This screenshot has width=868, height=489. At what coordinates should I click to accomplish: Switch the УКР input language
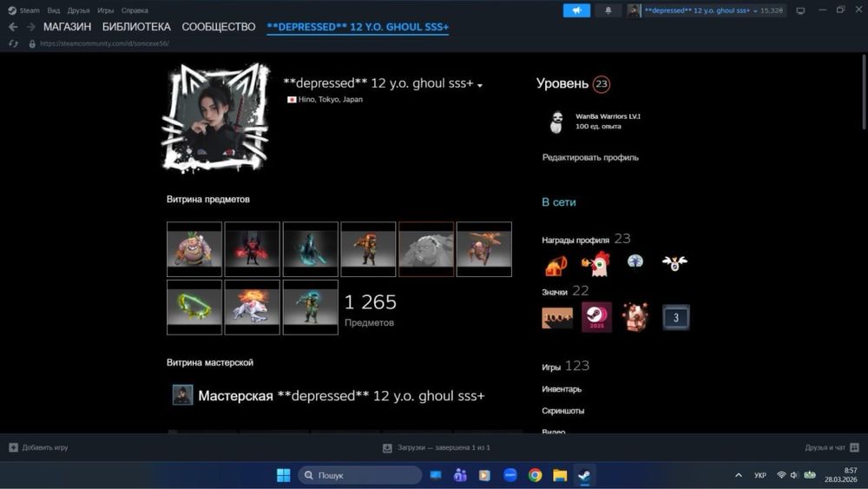click(x=760, y=475)
